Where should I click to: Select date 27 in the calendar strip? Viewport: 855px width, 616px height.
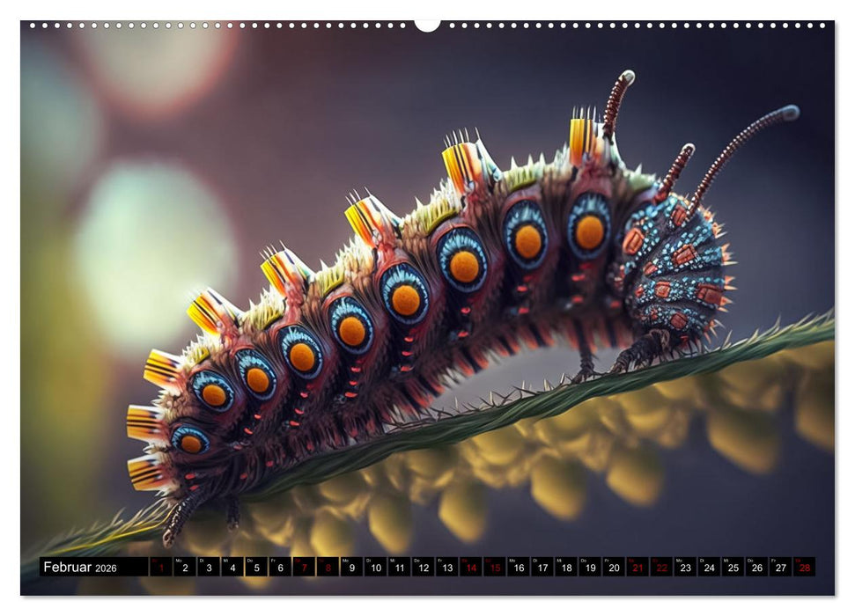tap(779, 568)
